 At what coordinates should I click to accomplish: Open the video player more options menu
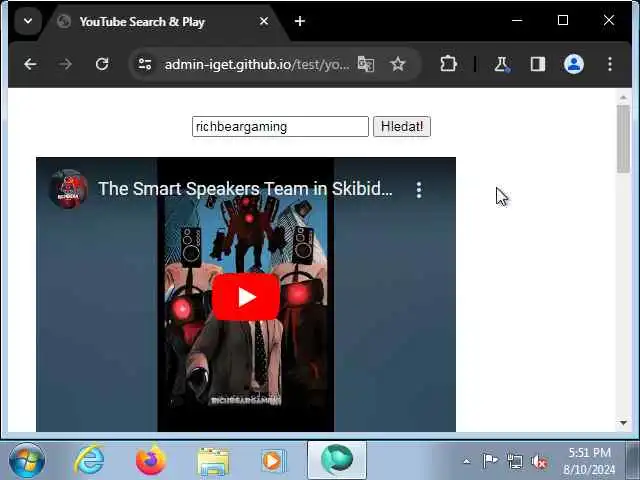point(419,190)
